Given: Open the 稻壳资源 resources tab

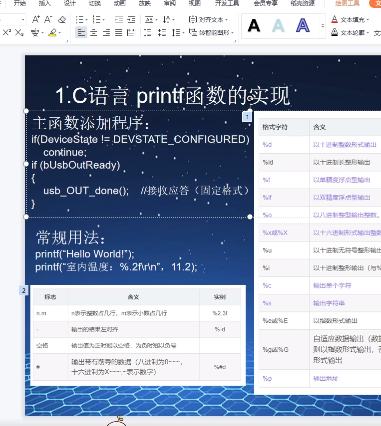Looking at the screenshot, I should [x=302, y=3].
